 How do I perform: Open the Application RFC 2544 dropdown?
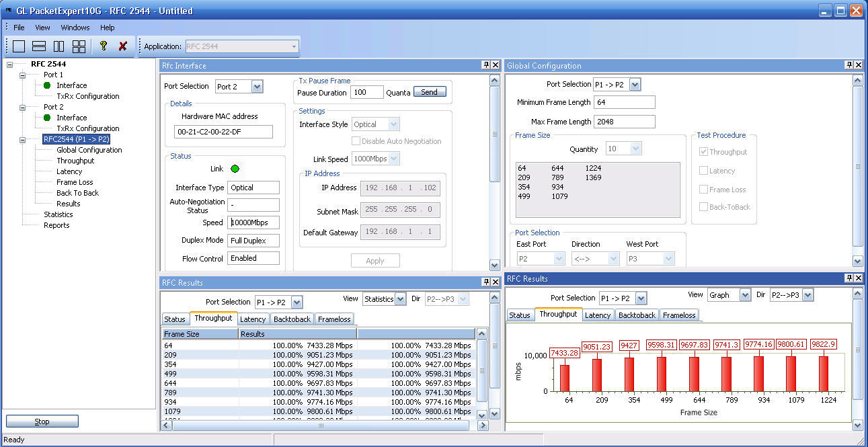click(294, 46)
